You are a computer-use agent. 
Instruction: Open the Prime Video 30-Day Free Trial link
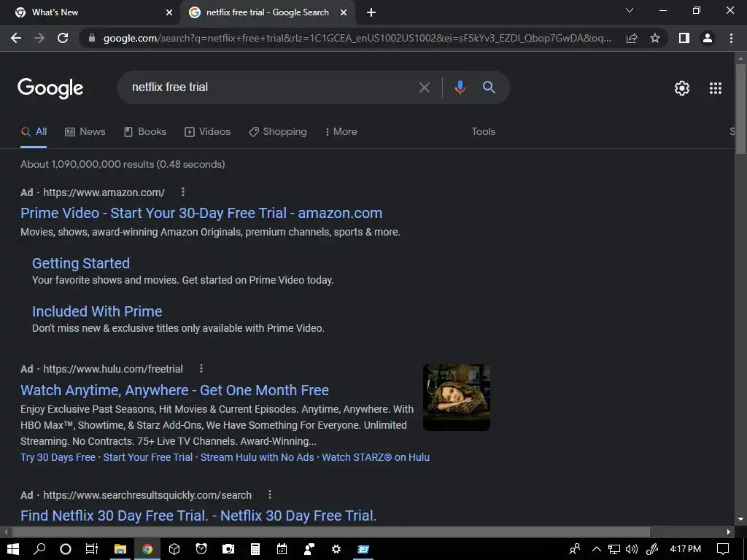(x=201, y=213)
